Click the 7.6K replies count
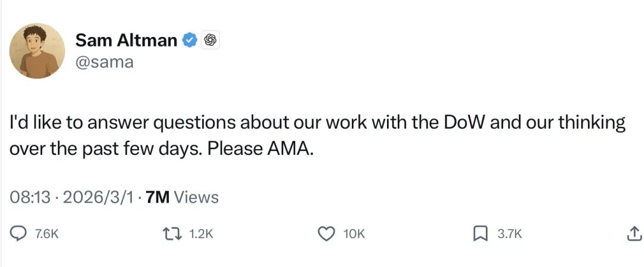 click(x=47, y=235)
